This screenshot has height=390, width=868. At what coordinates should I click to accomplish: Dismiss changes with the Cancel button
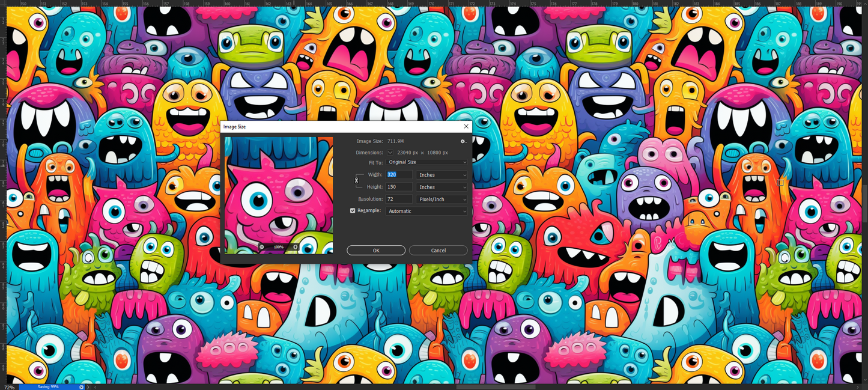[438, 250]
